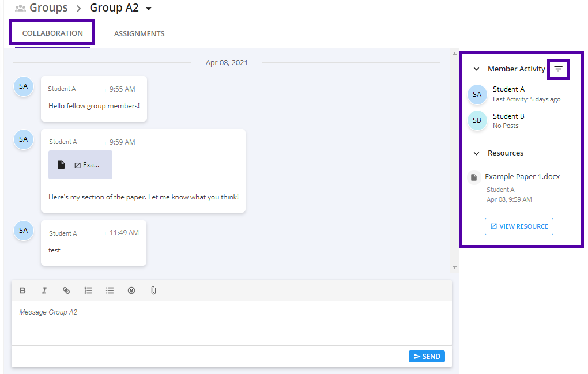Image resolution: width=588 pixels, height=374 pixels.
Task: Click Student B's SB avatar
Action: pyautogui.click(x=477, y=120)
